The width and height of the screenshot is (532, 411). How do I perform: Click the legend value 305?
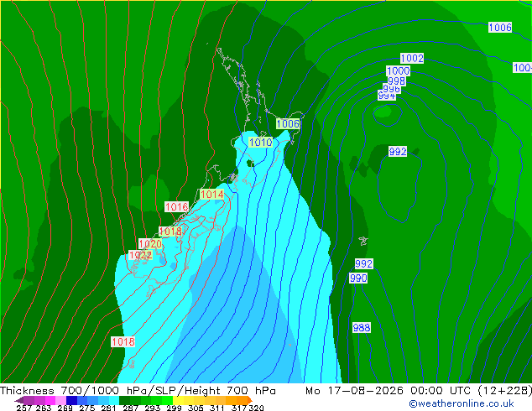click(196, 408)
